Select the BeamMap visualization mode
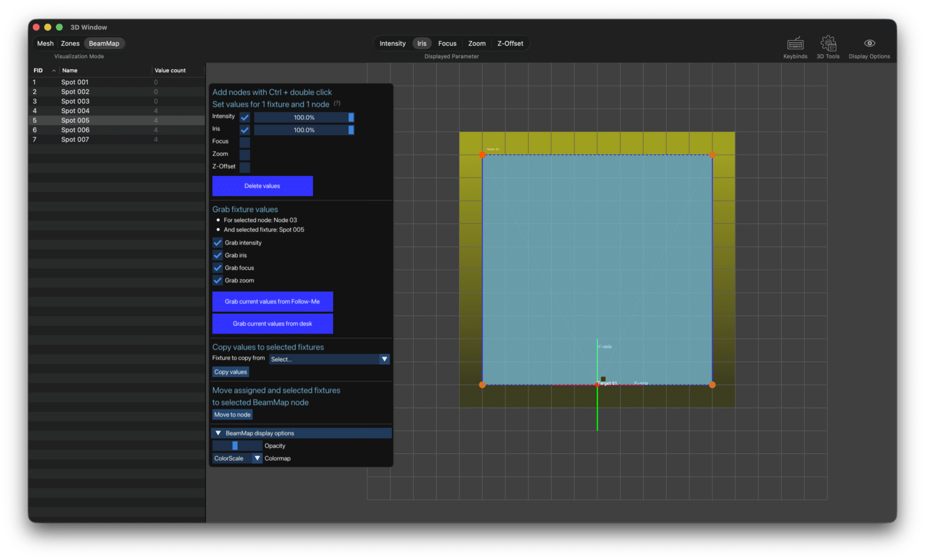 click(x=104, y=43)
